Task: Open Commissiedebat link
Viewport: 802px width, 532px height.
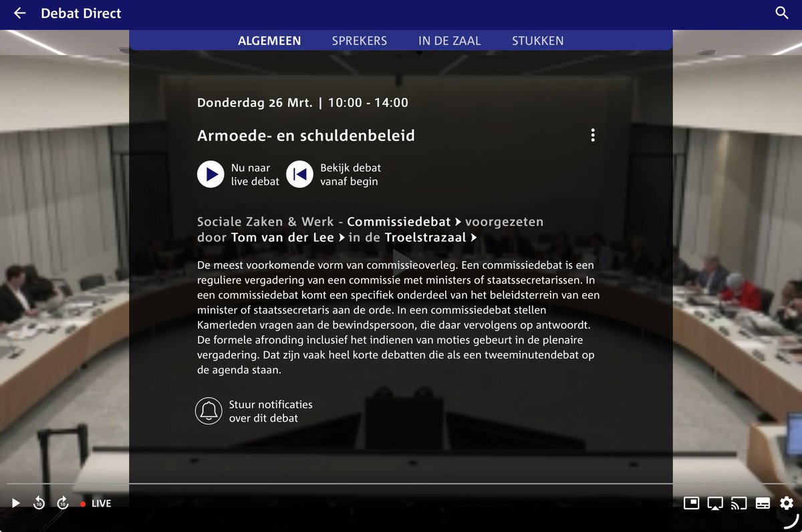Action: pos(404,222)
